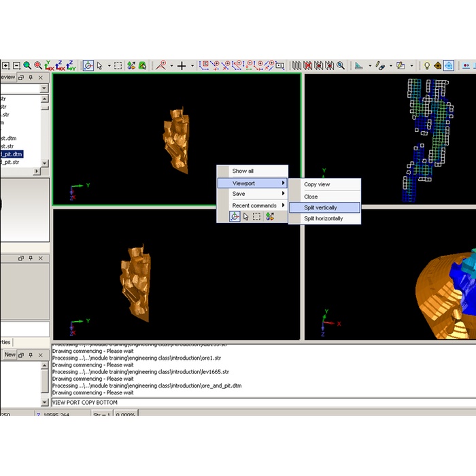Click the orbit view tool in toolbar
The image size is (476, 476).
pyautogui.click(x=88, y=66)
